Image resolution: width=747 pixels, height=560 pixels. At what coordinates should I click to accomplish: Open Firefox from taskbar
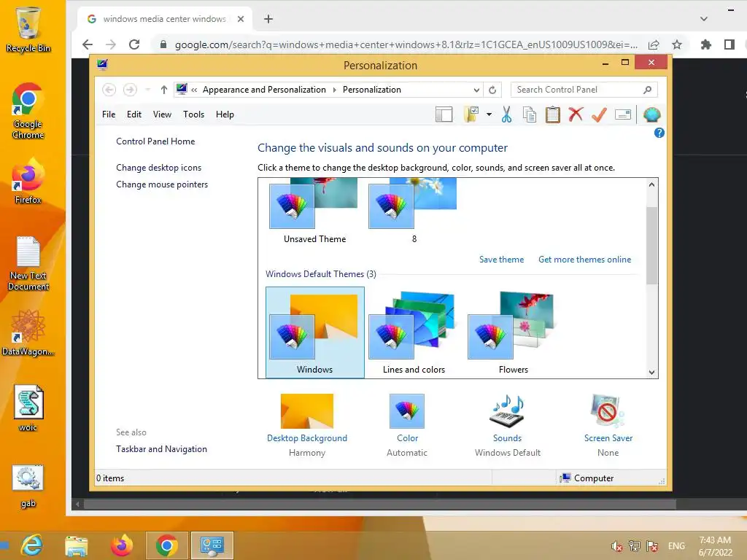(122, 545)
